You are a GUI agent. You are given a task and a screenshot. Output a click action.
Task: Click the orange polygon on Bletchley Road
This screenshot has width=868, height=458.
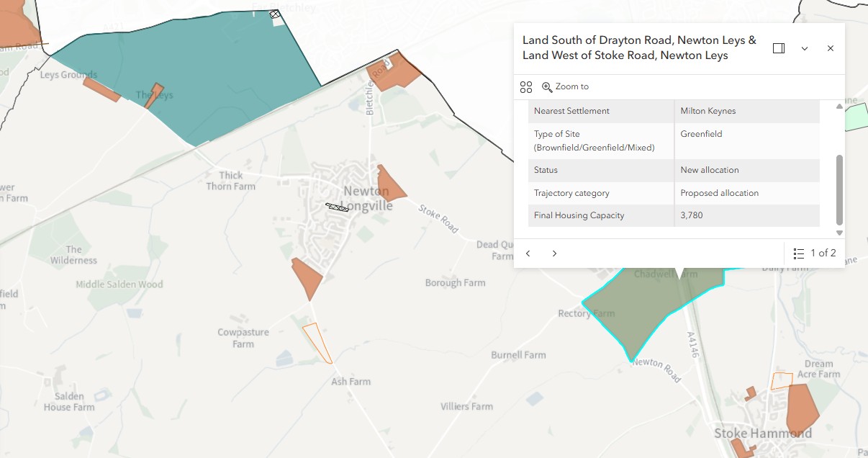click(393, 71)
